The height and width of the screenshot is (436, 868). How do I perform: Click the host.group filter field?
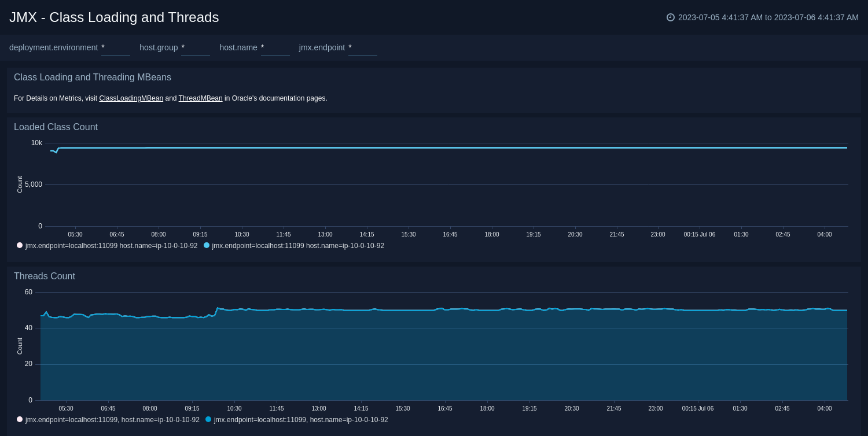[196, 48]
